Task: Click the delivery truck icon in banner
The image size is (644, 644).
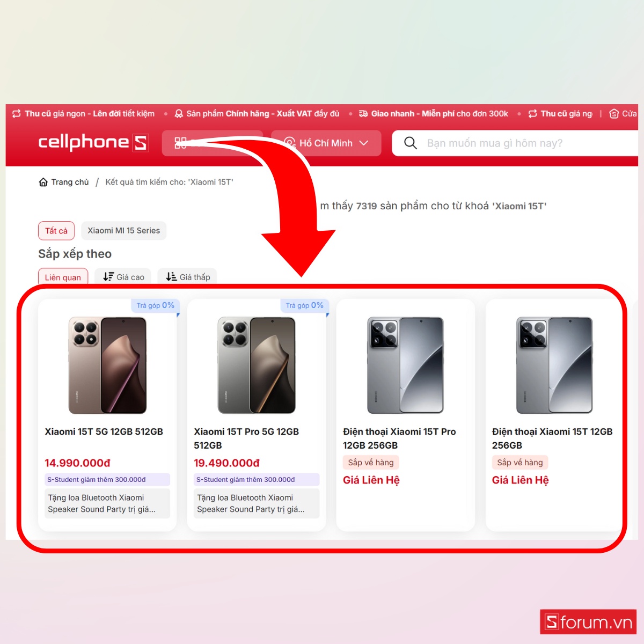Action: tap(363, 114)
